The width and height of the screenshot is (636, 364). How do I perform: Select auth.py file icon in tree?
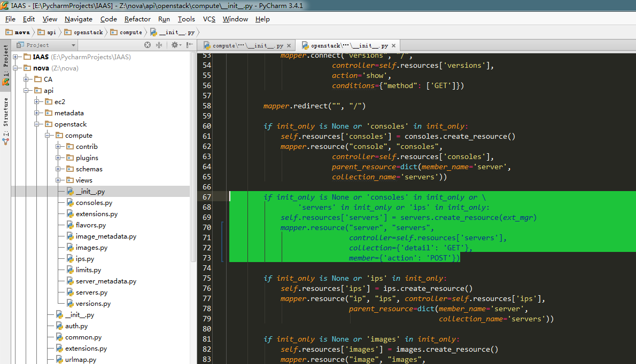coord(60,326)
